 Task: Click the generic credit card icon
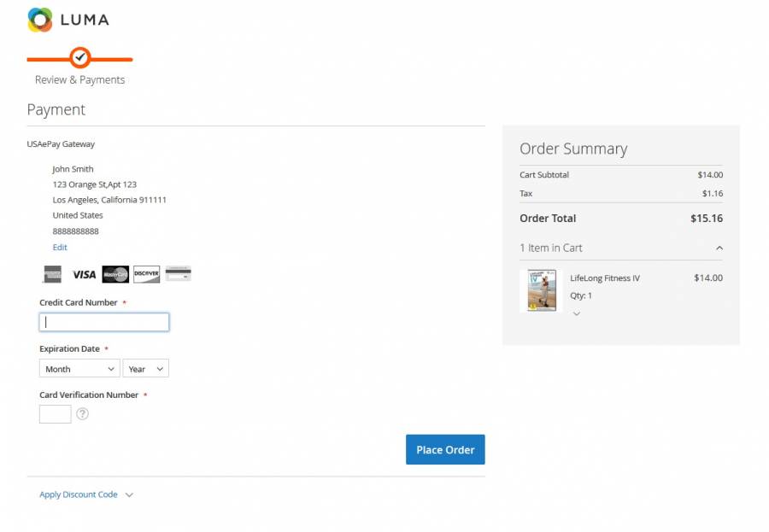coord(178,274)
